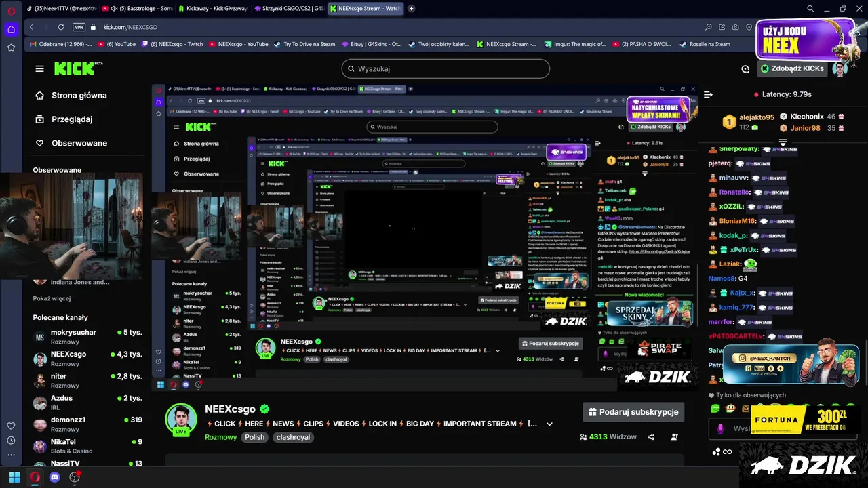
Task: Click the purple microphone icon in chat box
Action: pos(720,428)
